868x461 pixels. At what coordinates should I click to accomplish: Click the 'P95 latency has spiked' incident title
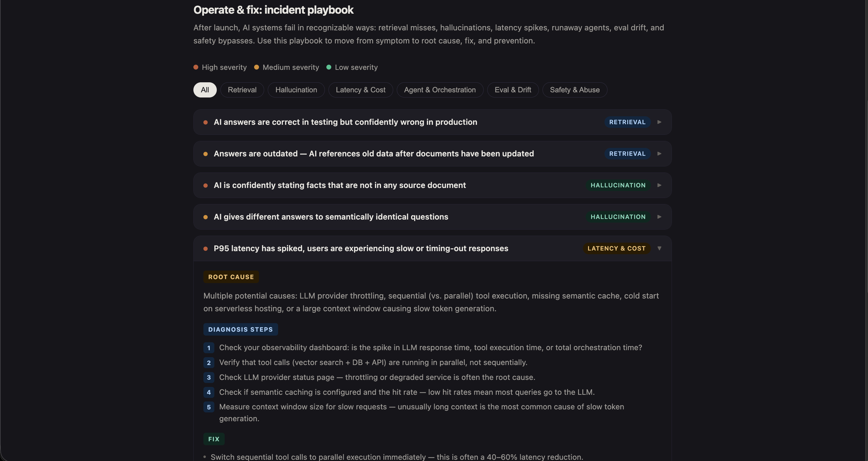coord(361,248)
